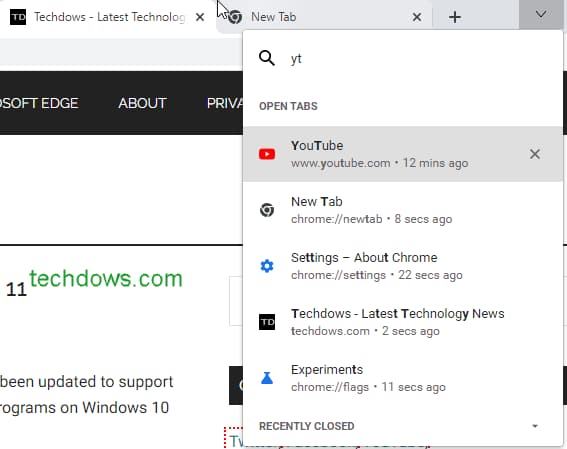
Task: Click the TD favicon in tab list
Action: (x=267, y=322)
